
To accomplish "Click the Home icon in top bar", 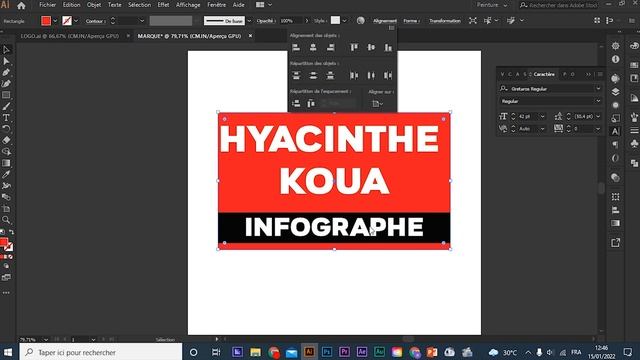I will pos(21,5).
